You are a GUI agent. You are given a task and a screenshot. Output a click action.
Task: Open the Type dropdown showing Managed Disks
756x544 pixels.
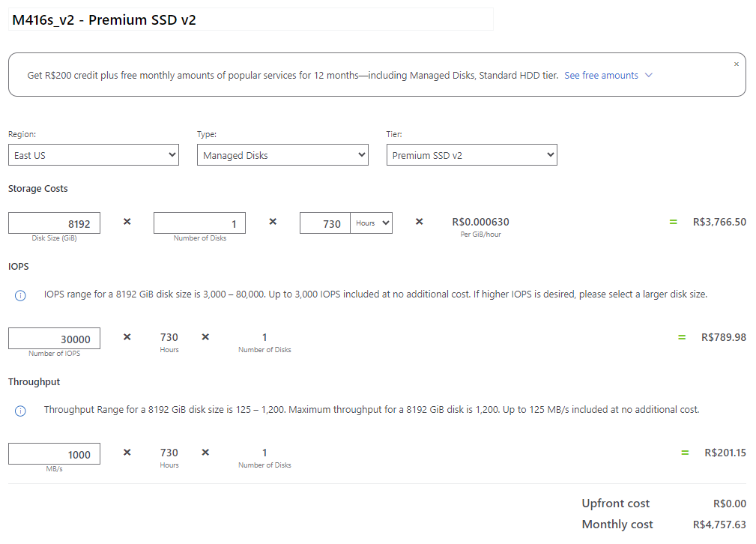click(282, 155)
